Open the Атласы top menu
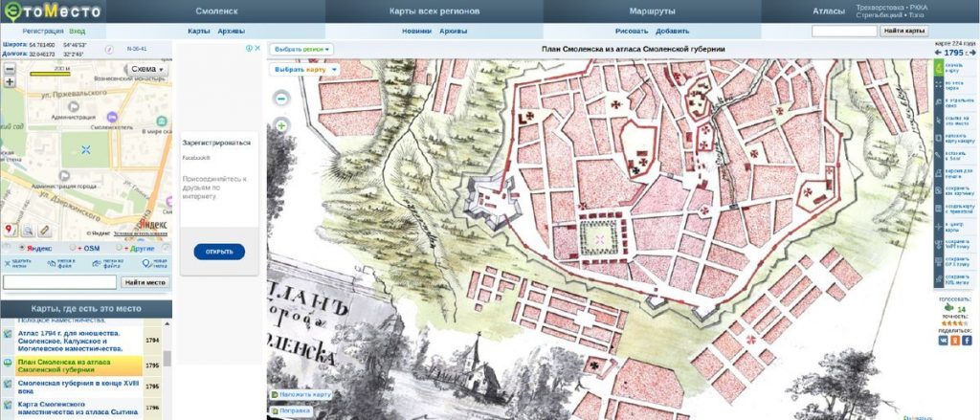Screen dimensions: 980x420 (x=828, y=11)
